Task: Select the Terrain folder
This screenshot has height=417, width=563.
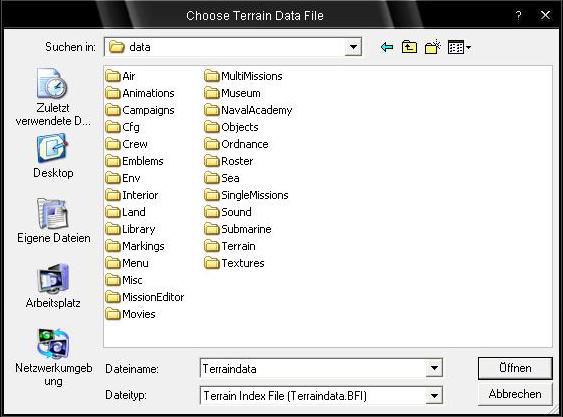Action: point(230,246)
